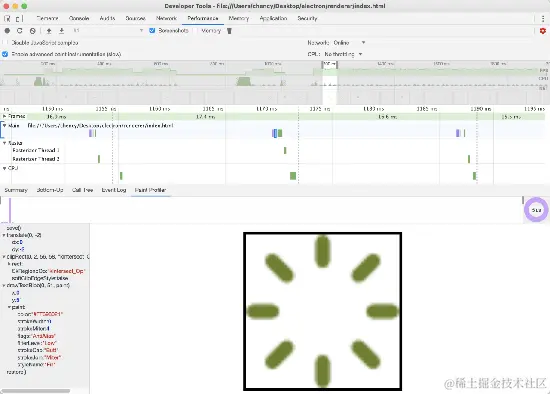Select the inspect element icon

coord(7,19)
